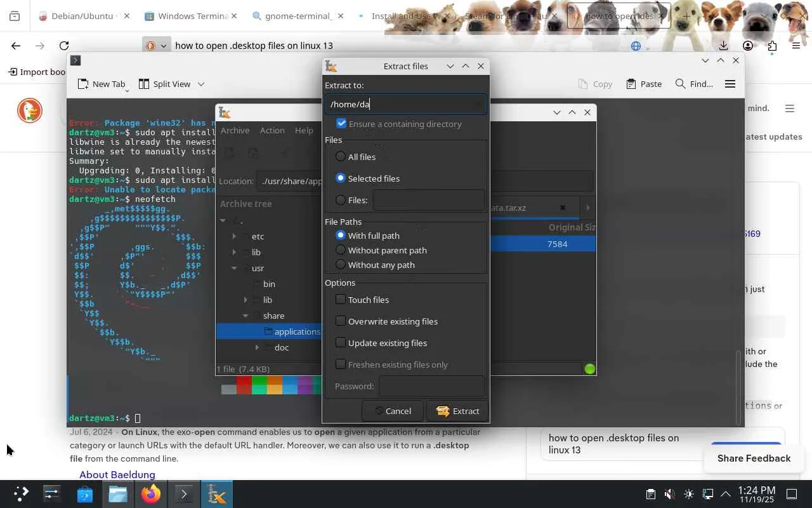Click New Tab in Konsole toolbar
Image resolution: width=812 pixels, height=508 pixels.
point(101,84)
